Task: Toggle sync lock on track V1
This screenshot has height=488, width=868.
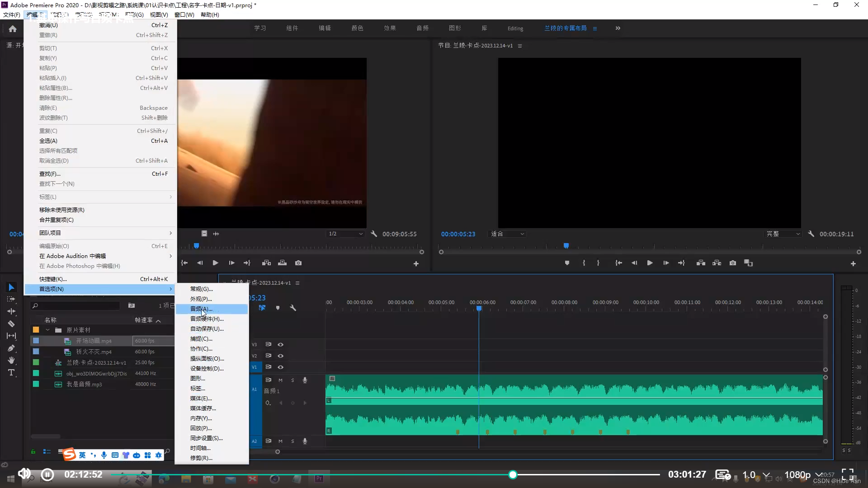Action: click(x=268, y=367)
